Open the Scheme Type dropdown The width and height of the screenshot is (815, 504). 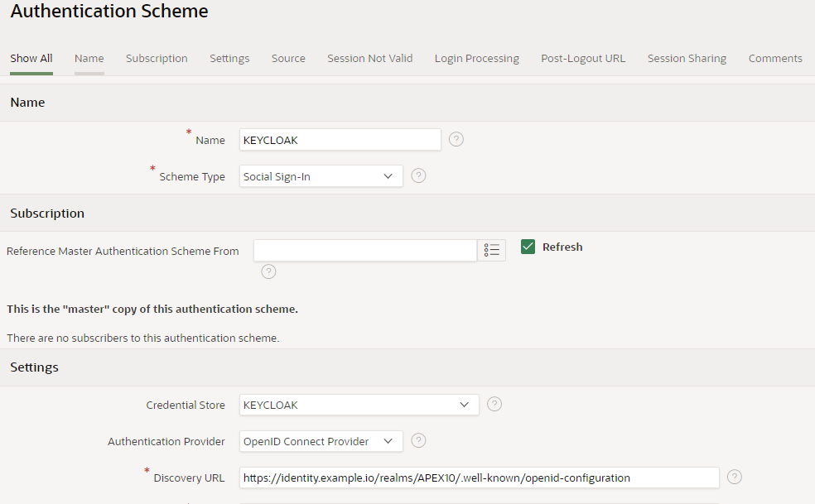pyautogui.click(x=321, y=176)
